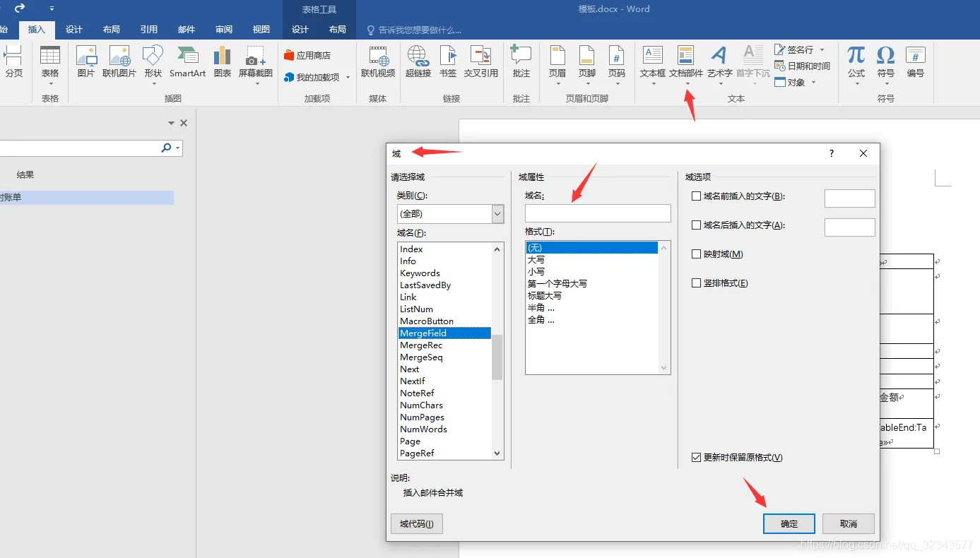Choose 第一个字母大写 format
Screen dimensions: 980x558
(x=591, y=283)
